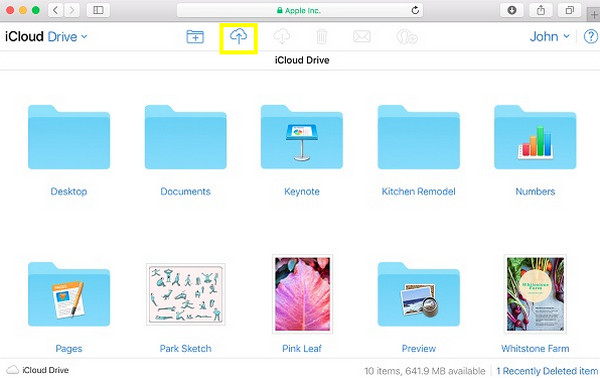Show all tabs in Safari
This screenshot has width=600, height=378.
click(x=570, y=10)
